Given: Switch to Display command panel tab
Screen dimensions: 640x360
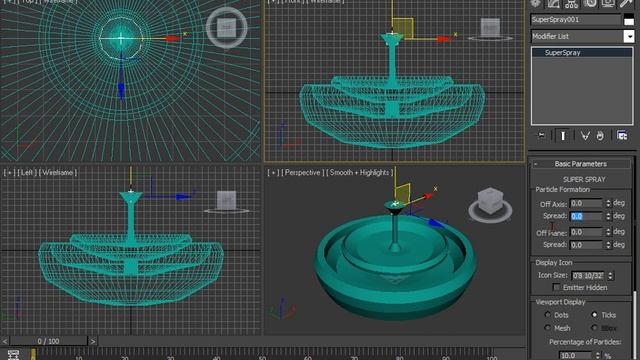Looking at the screenshot, I should (x=608, y=4).
